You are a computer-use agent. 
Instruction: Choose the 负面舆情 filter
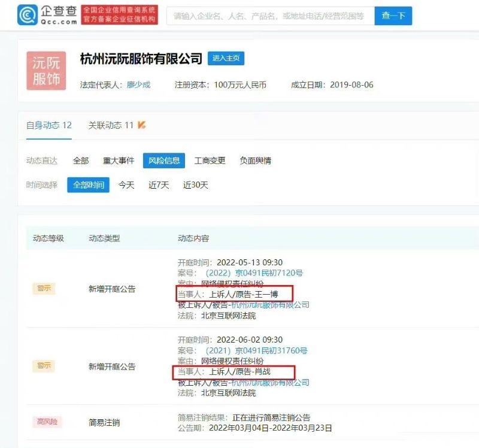pos(255,161)
